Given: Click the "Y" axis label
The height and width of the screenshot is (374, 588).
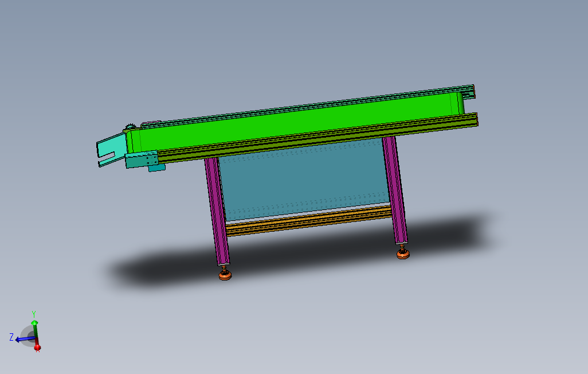Looking at the screenshot, I should tap(34, 314).
